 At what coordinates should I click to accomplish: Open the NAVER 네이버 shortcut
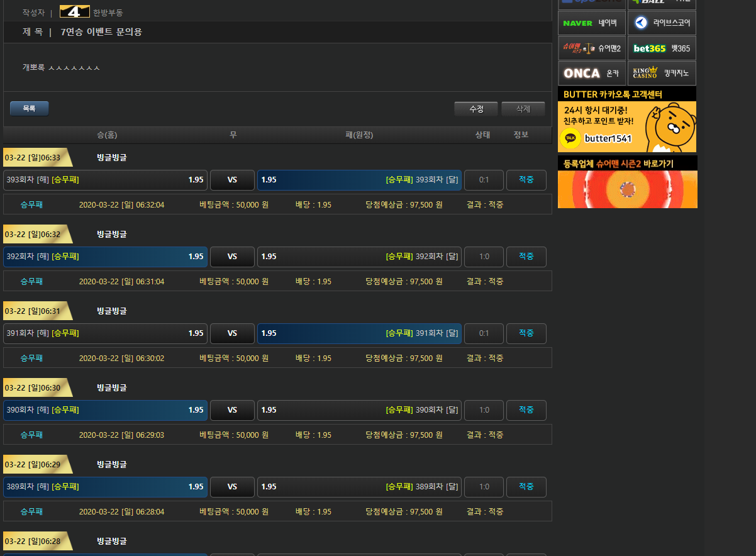click(592, 23)
